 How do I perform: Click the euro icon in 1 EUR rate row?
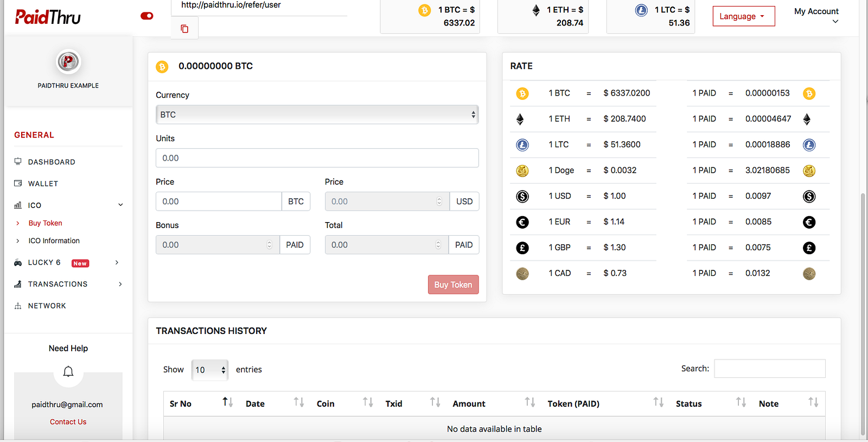coord(522,222)
